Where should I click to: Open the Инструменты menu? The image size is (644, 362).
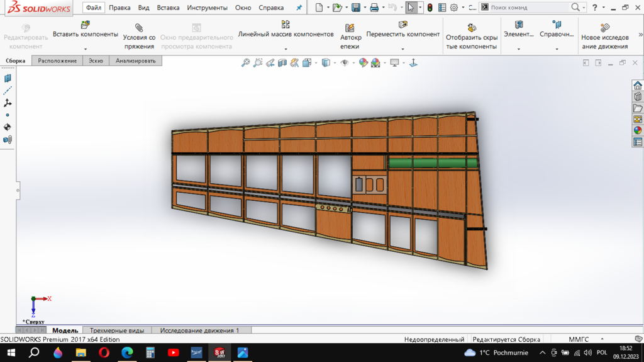[x=207, y=8]
